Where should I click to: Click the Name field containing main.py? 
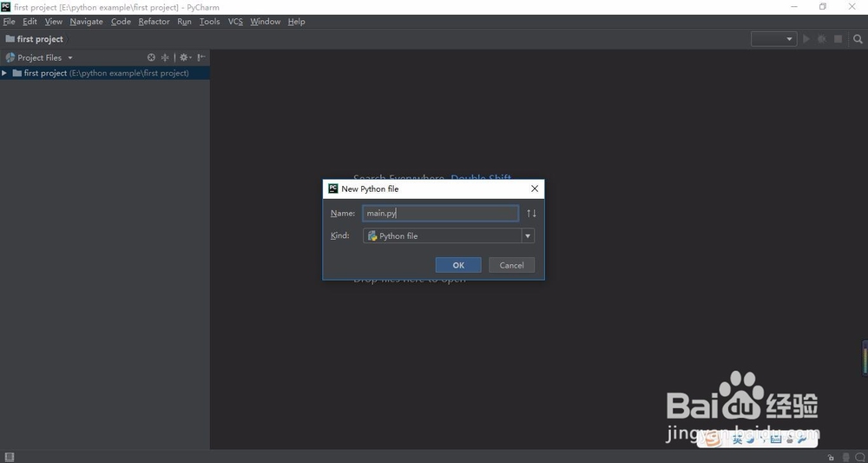coord(441,213)
